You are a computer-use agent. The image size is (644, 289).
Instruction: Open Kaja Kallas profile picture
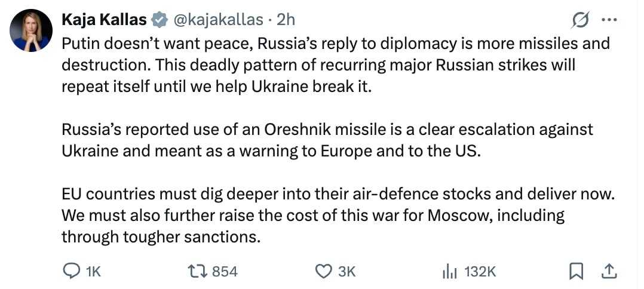(x=30, y=30)
